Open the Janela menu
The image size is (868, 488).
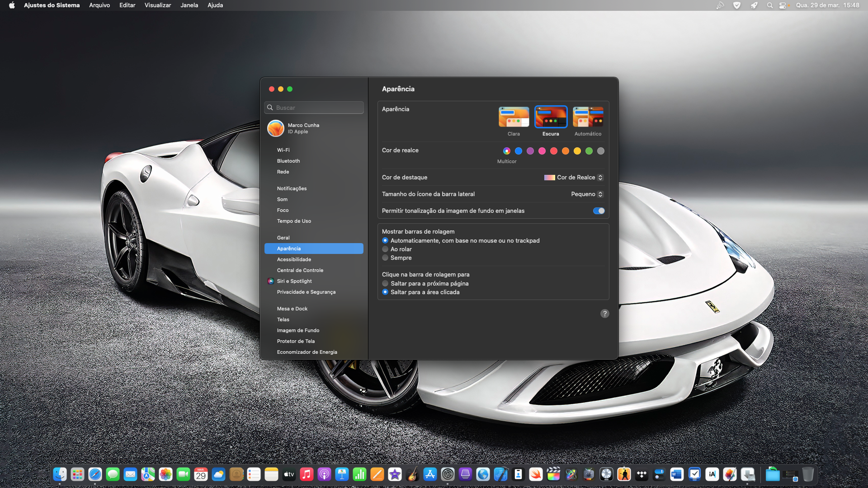click(189, 5)
